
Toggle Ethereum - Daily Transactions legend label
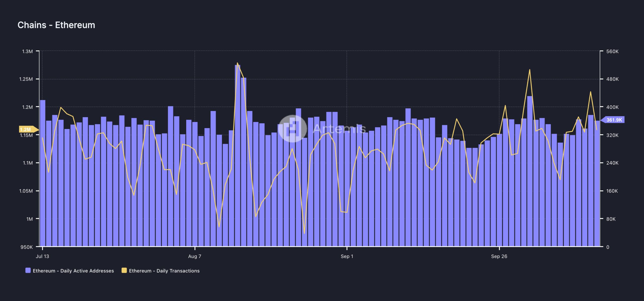pos(164,271)
